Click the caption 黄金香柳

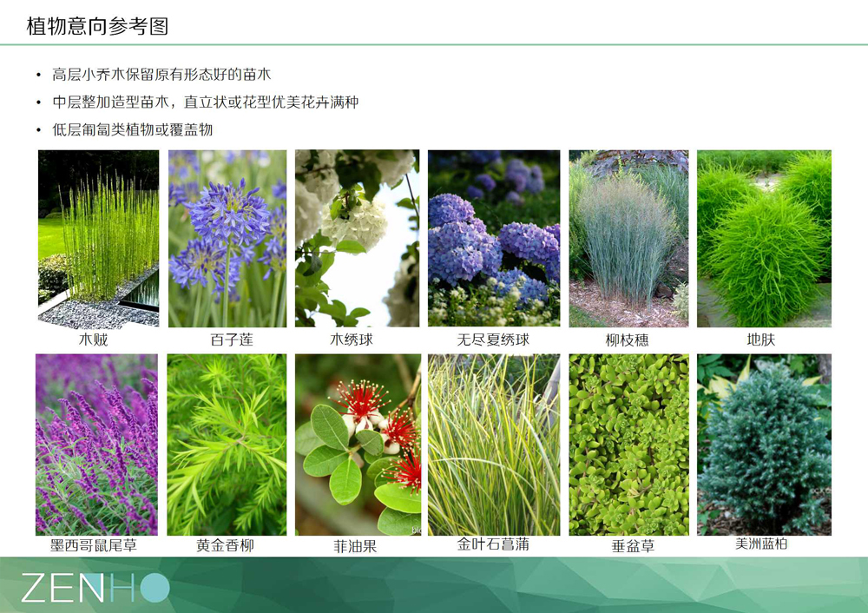tap(225, 545)
